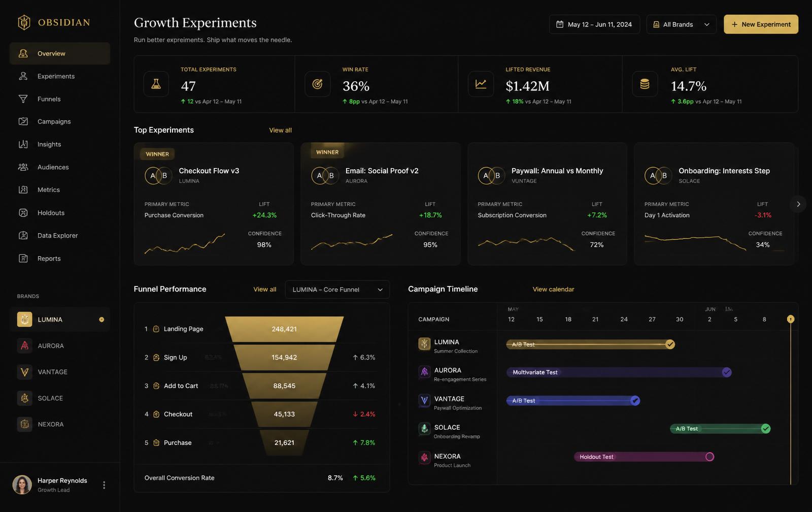Open Harper Reynolds user options menu
This screenshot has height=512, width=812.
[104, 485]
